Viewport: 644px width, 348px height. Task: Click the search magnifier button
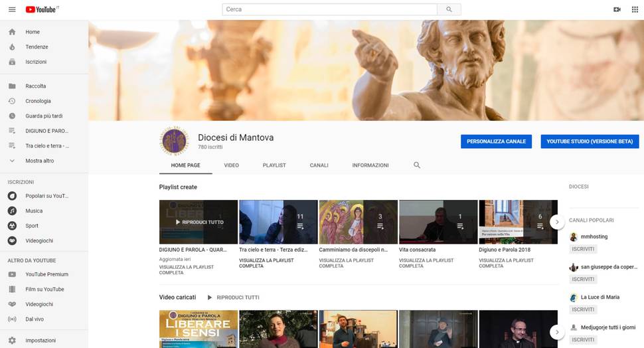449,9
